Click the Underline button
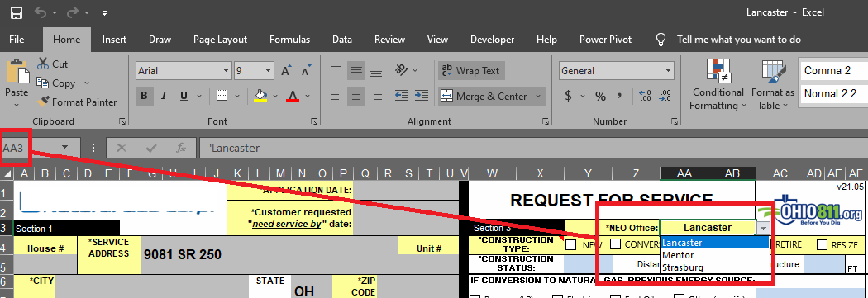 (x=184, y=96)
